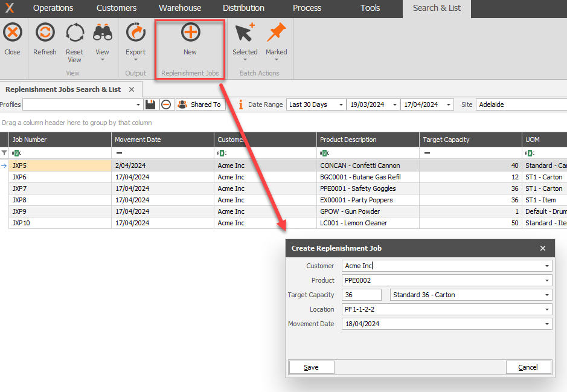Click the Reset View icon
The height and width of the screenshot is (392, 567).
click(75, 33)
